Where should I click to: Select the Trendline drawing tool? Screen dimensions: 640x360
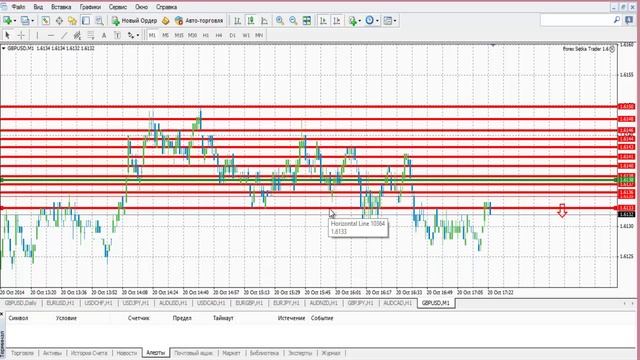pos(64,36)
